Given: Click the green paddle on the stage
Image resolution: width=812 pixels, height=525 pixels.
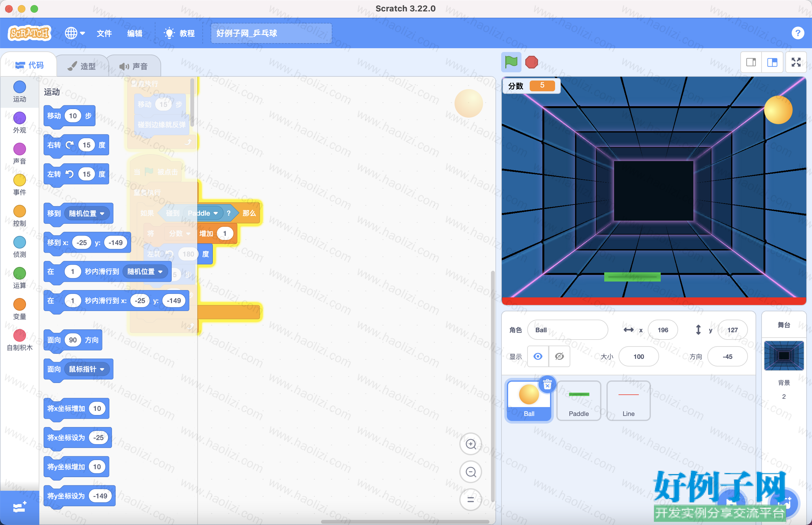Looking at the screenshot, I should pyautogui.click(x=632, y=277).
